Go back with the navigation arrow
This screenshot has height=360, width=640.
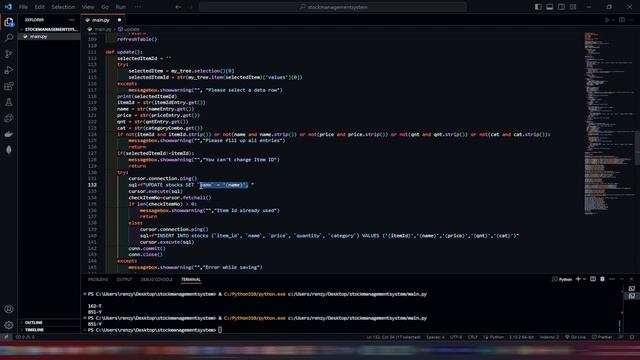[178, 7]
